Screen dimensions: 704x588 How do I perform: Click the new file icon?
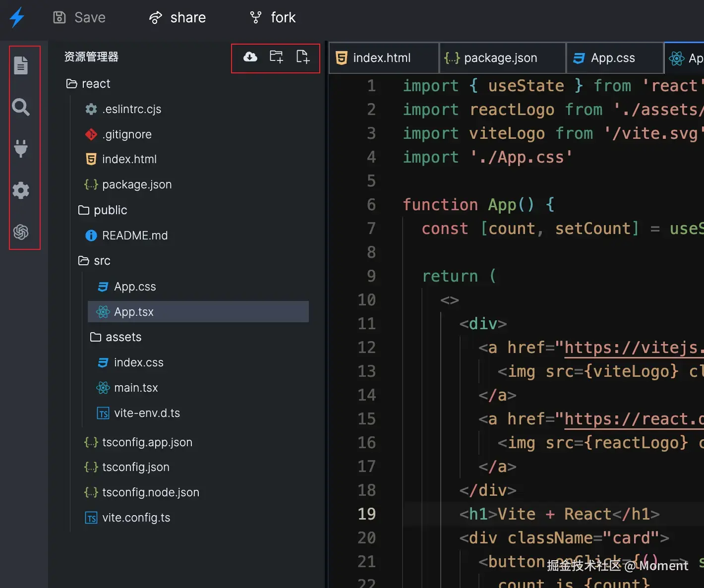303,57
